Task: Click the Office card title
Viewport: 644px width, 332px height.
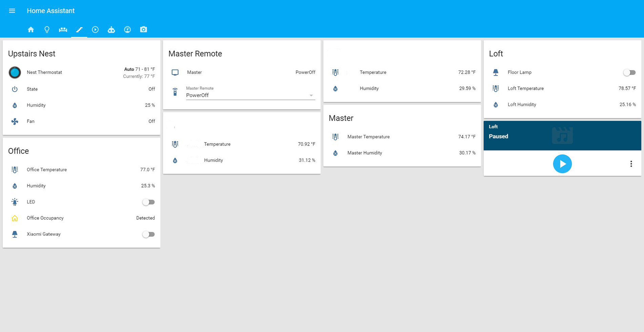Action: (x=18, y=151)
